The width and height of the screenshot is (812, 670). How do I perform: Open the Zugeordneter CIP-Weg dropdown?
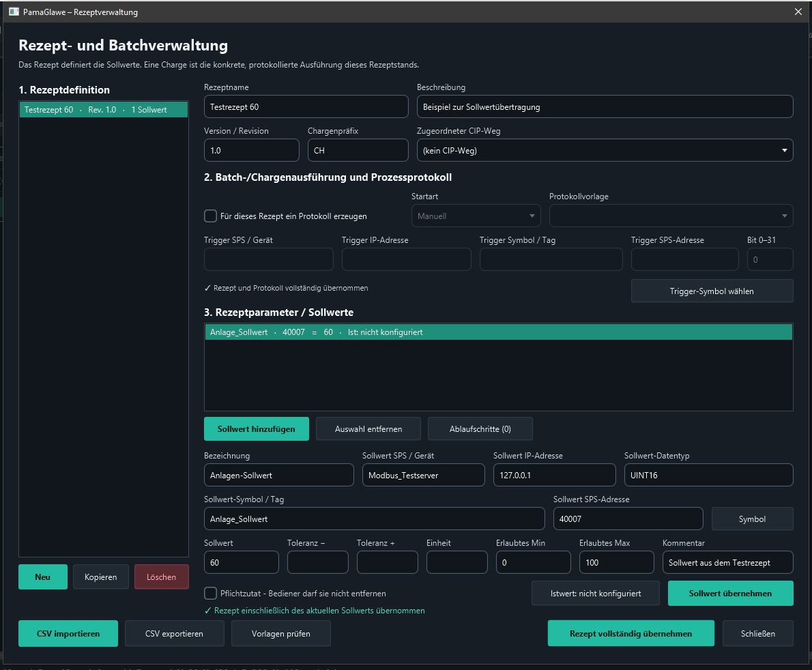pyautogui.click(x=605, y=150)
